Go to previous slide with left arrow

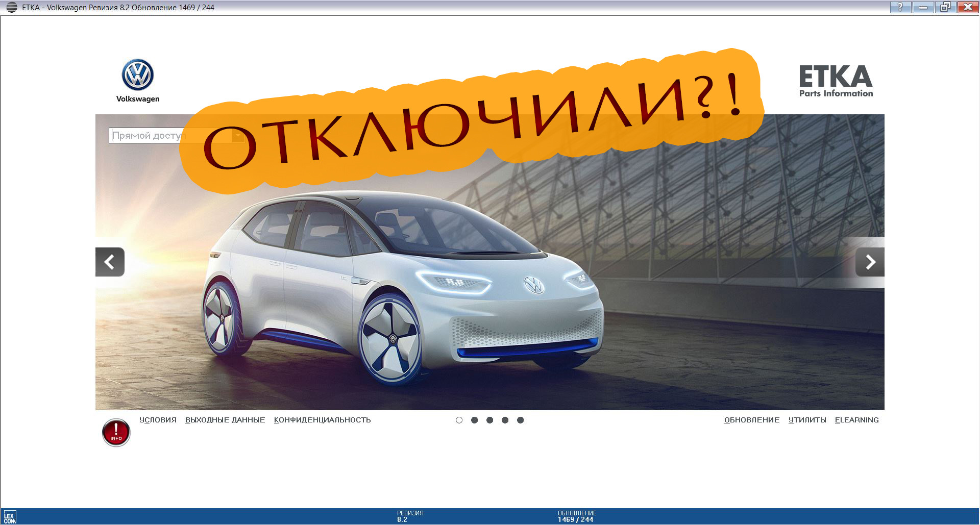click(x=110, y=262)
